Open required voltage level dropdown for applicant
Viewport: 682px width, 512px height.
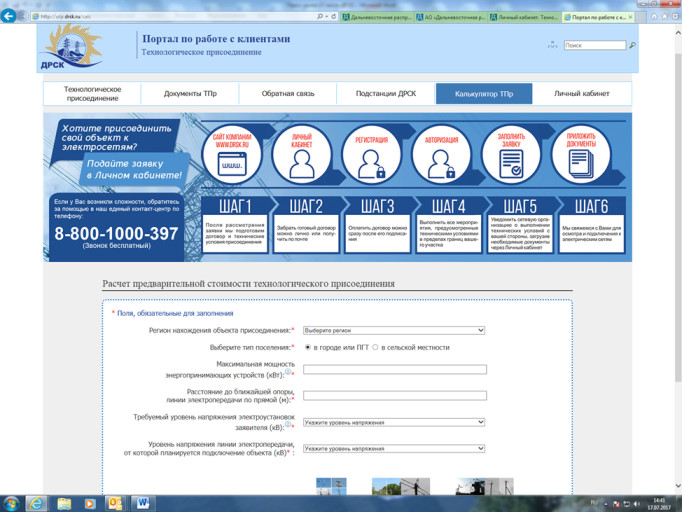[394, 422]
